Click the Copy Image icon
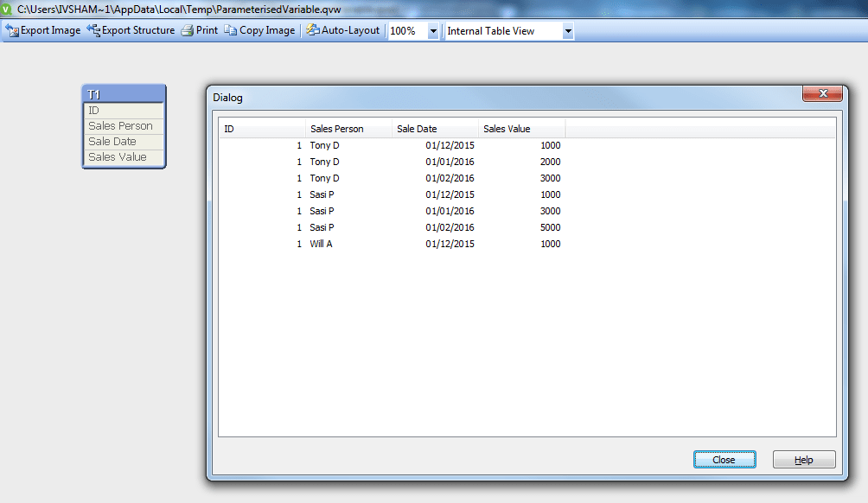This screenshot has height=503, width=868. [x=230, y=30]
